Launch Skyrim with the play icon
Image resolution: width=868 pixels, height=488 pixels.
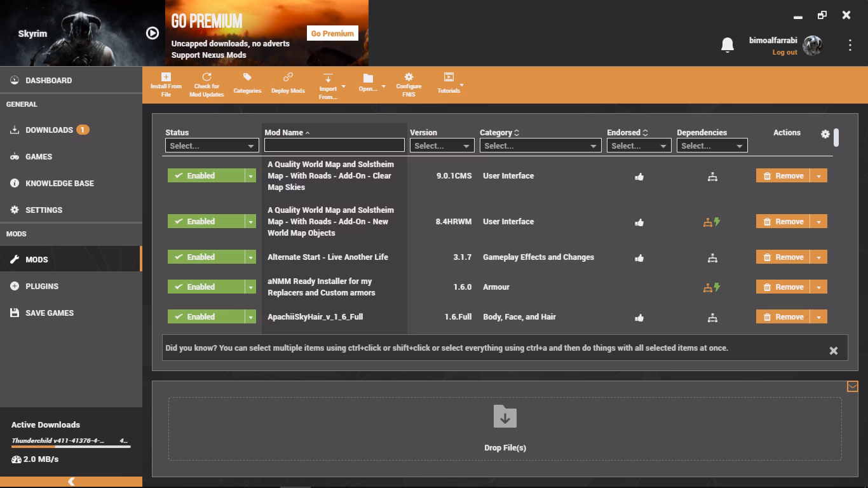153,33
